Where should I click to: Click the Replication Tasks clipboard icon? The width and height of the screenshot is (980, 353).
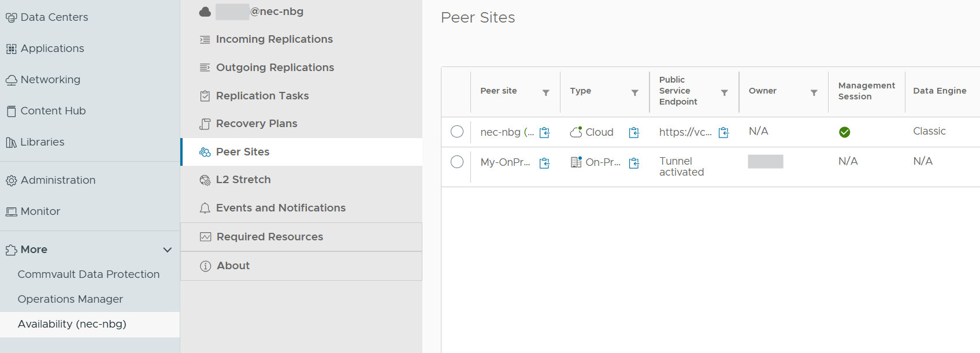pos(205,96)
